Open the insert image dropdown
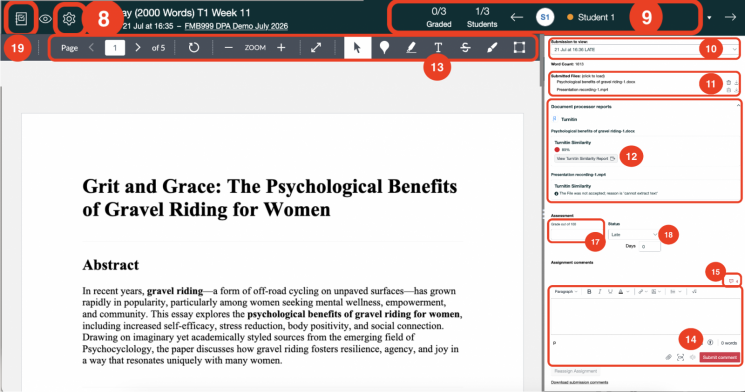 [x=656, y=292]
